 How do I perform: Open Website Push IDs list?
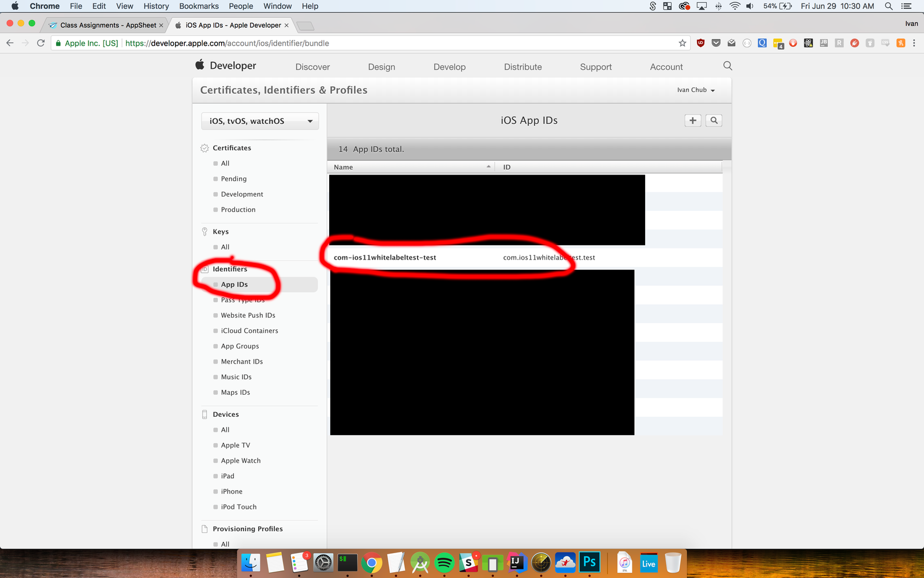click(248, 315)
